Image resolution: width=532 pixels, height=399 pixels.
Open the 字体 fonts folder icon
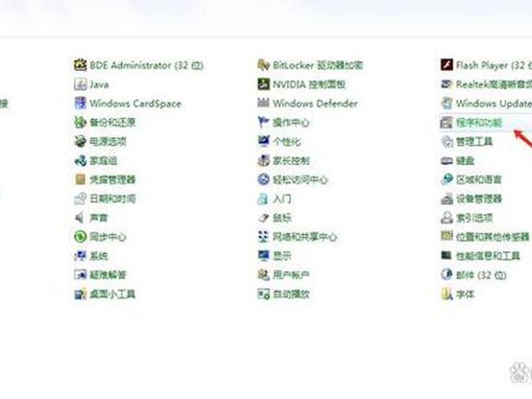click(x=446, y=294)
